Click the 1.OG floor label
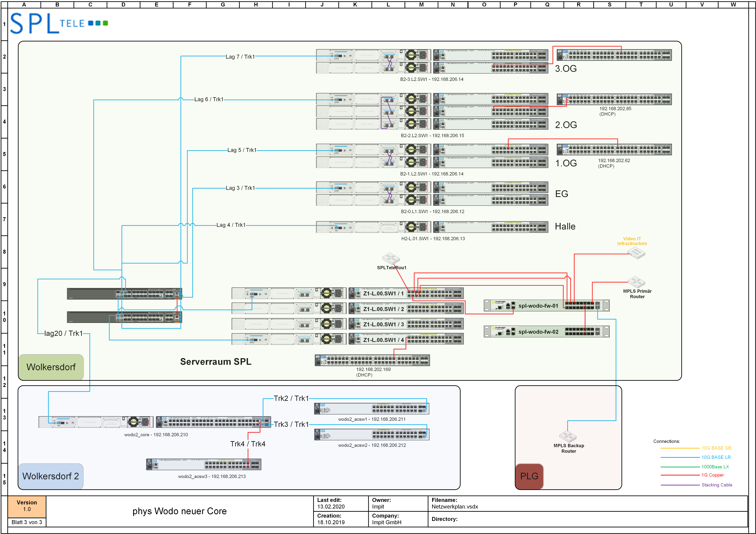Screen dimensions: 756x534 [x=566, y=163]
